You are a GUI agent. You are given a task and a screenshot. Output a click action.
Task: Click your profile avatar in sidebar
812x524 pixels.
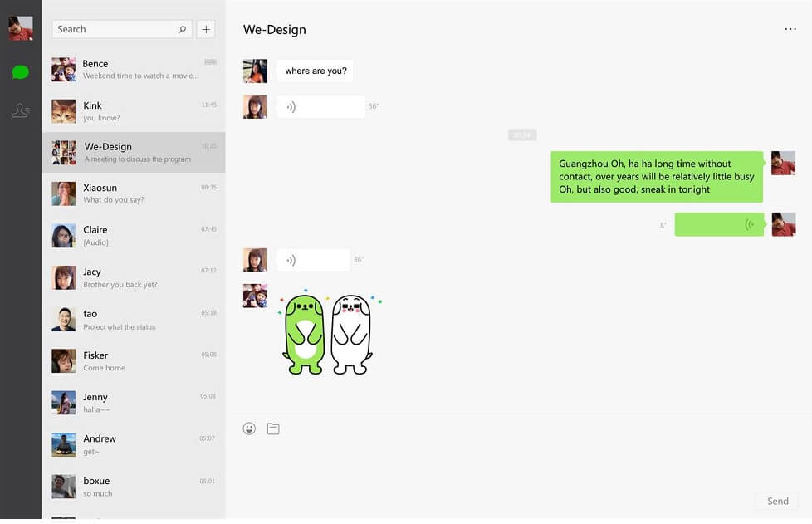tap(21, 28)
